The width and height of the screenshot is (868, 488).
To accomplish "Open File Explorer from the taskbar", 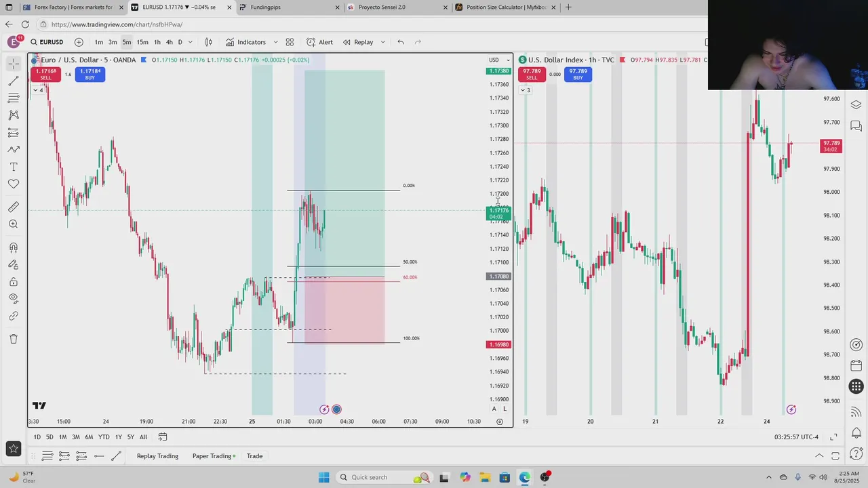I will [485, 477].
